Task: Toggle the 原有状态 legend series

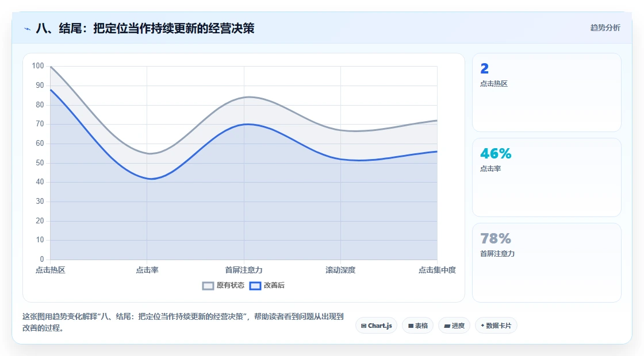Action: pyautogui.click(x=223, y=285)
